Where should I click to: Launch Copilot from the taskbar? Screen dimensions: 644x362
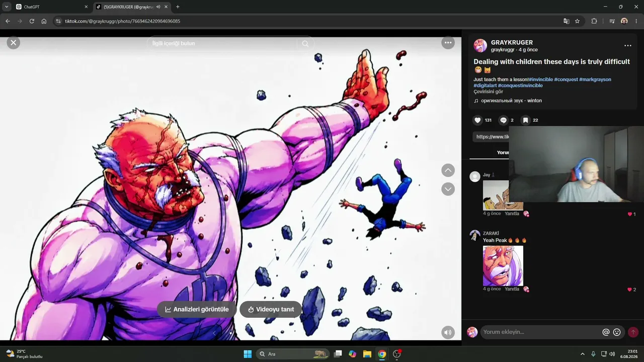pos(352,354)
